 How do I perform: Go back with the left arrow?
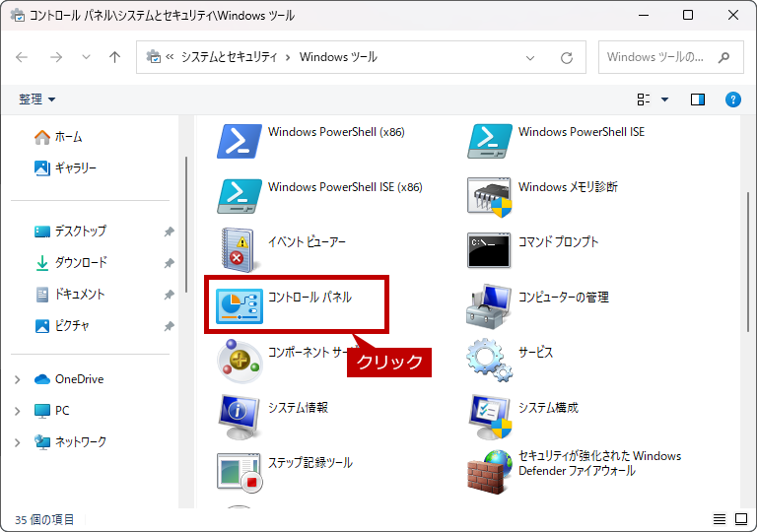click(22, 57)
